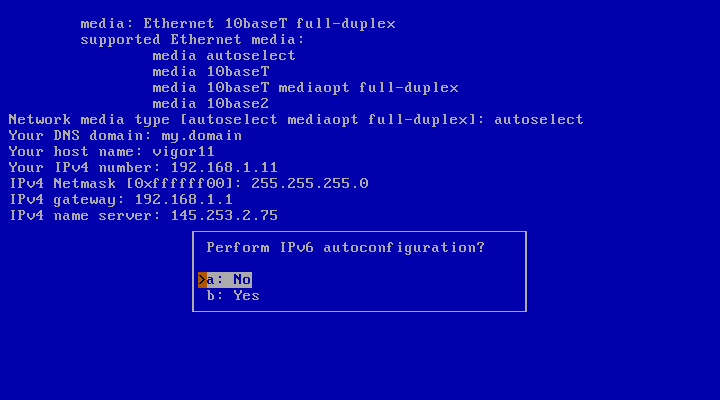Choose "b: Yes" for IPv6 autoconfiguration
This screenshot has width=720, height=400.
[233, 296]
